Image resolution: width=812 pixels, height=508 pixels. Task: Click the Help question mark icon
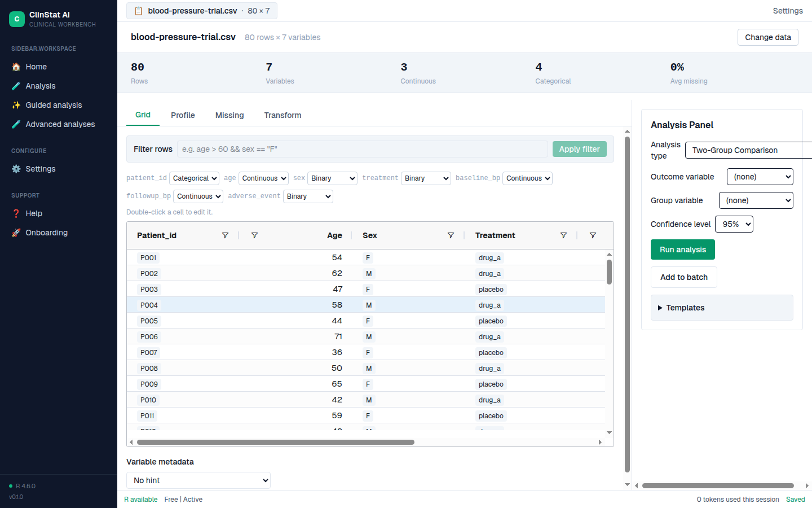(x=16, y=213)
